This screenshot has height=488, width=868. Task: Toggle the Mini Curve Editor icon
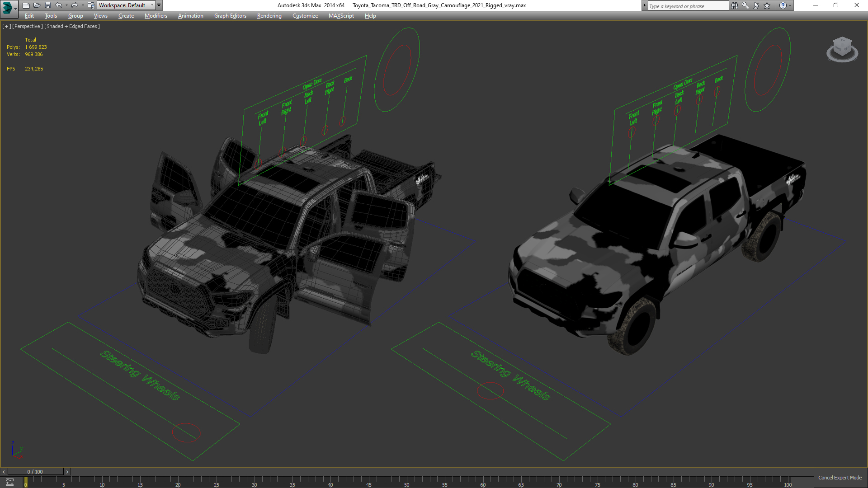[9, 482]
